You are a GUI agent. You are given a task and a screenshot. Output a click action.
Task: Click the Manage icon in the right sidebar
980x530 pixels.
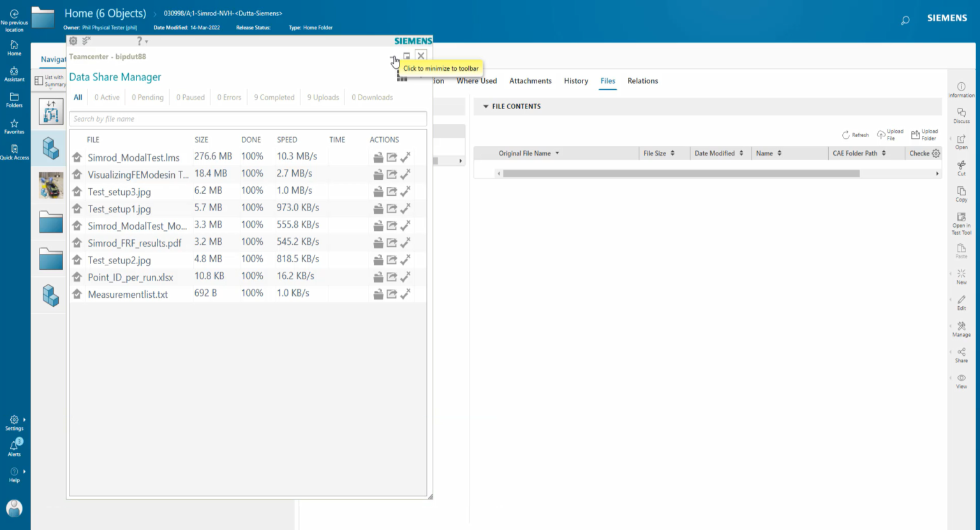point(961,328)
